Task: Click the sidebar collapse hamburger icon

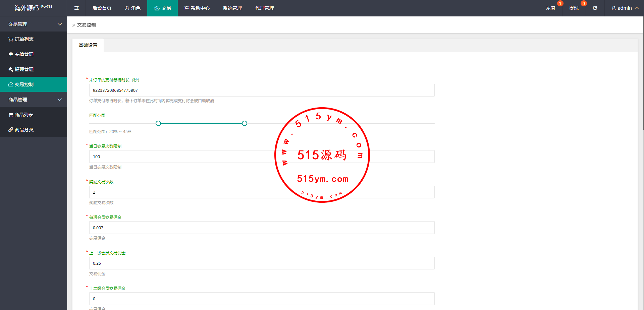Action: point(76,8)
